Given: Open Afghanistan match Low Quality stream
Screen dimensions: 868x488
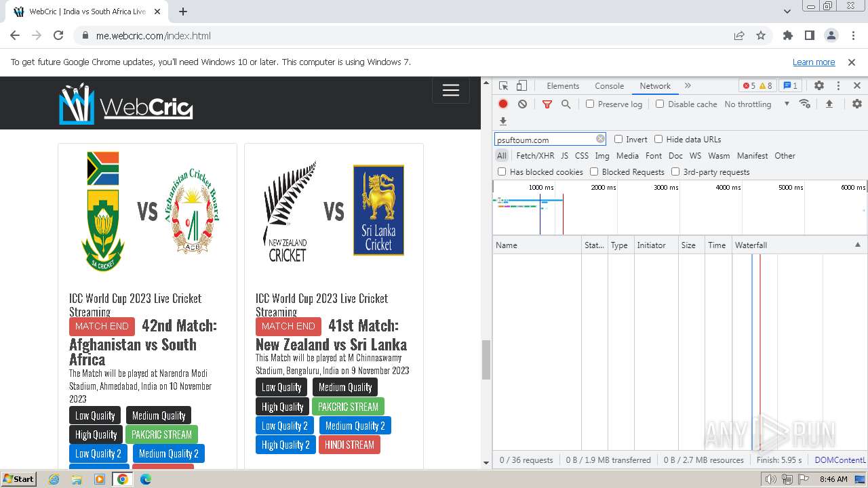Looking at the screenshot, I should click(x=95, y=415).
